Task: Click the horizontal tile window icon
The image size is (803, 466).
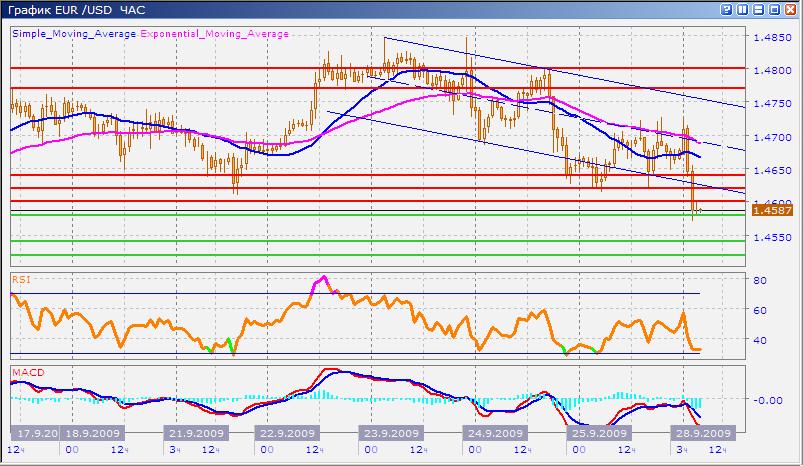Action: coord(758,9)
